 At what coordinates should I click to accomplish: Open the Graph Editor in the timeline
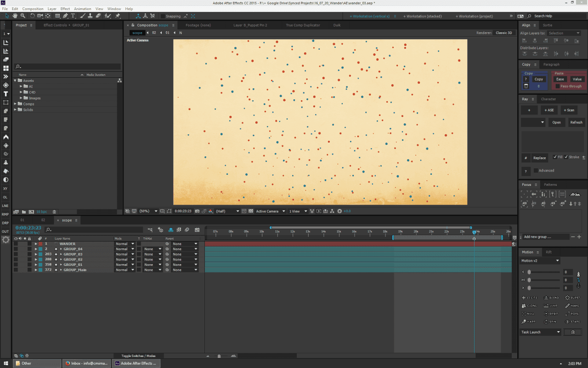(x=197, y=230)
